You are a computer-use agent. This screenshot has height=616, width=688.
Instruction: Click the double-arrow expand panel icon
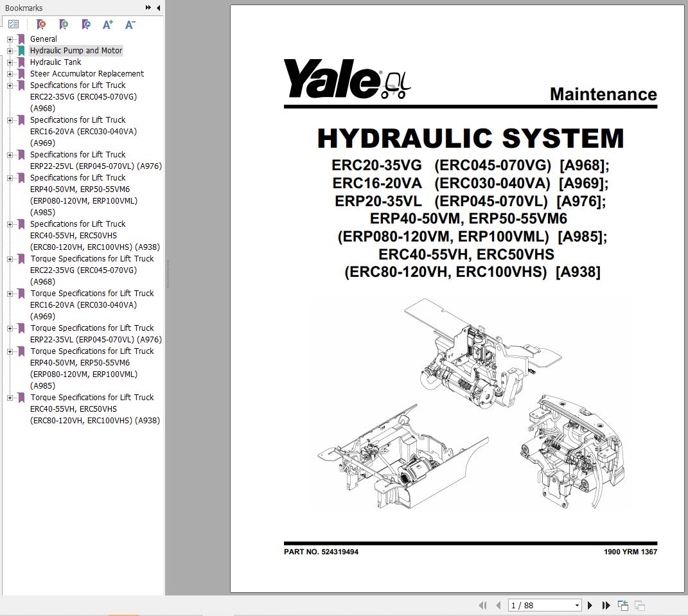148,8
